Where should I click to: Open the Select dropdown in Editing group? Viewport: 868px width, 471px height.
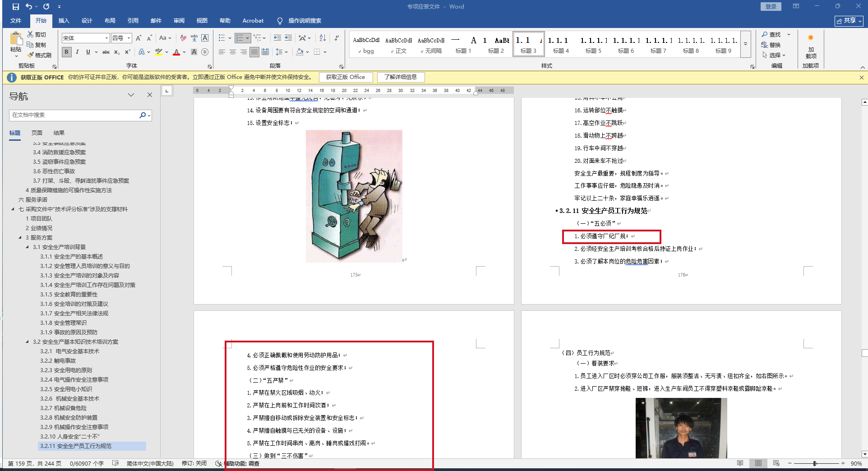(x=774, y=55)
